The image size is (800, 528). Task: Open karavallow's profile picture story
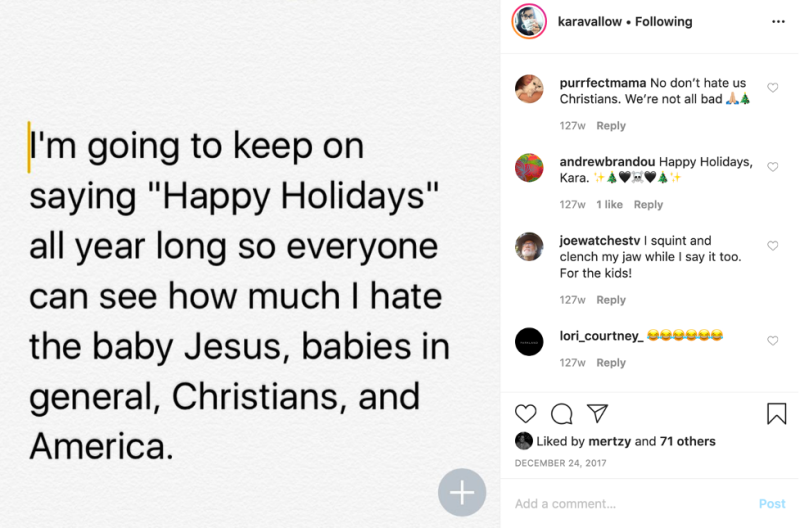529,21
